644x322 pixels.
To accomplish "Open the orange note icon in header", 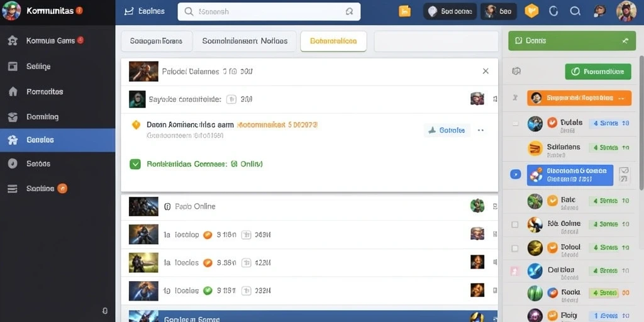I will point(404,11).
